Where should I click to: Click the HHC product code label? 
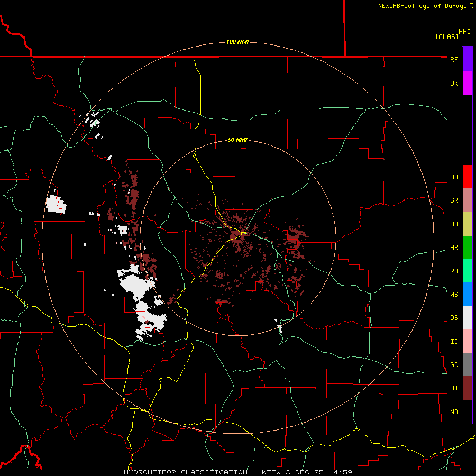[464, 32]
